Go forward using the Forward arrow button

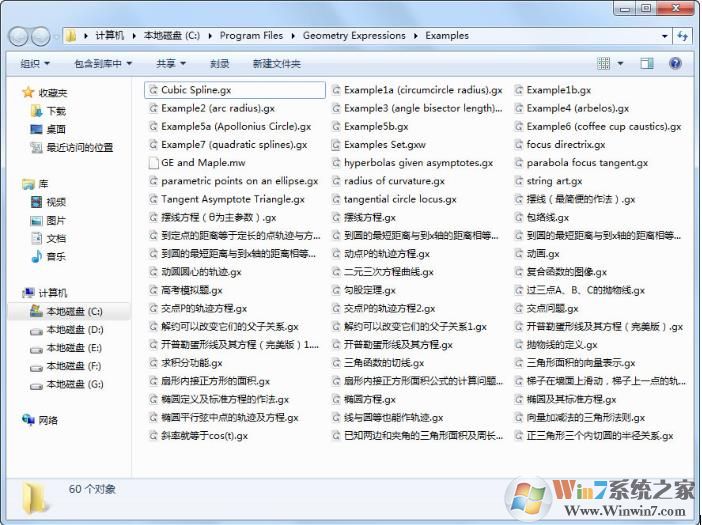[40, 36]
